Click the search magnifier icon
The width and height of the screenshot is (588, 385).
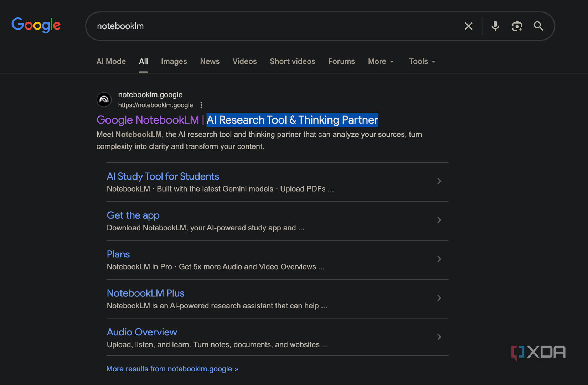[538, 26]
